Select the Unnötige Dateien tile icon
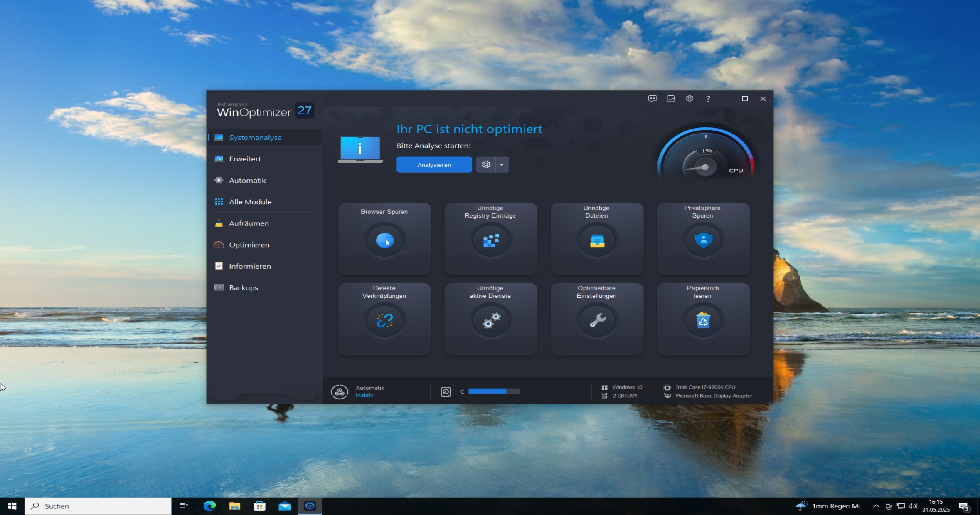The width and height of the screenshot is (980, 515). click(x=597, y=240)
